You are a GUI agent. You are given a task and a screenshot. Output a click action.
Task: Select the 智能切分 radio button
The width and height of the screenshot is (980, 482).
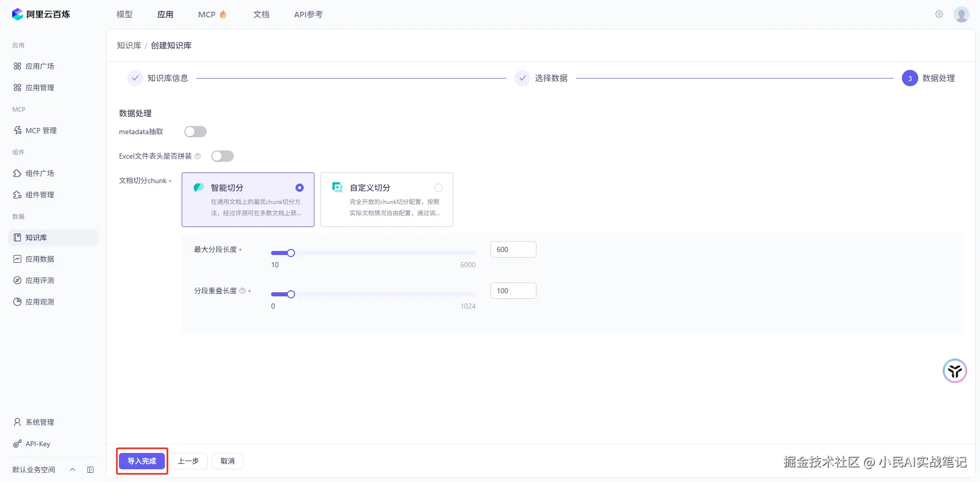point(300,188)
